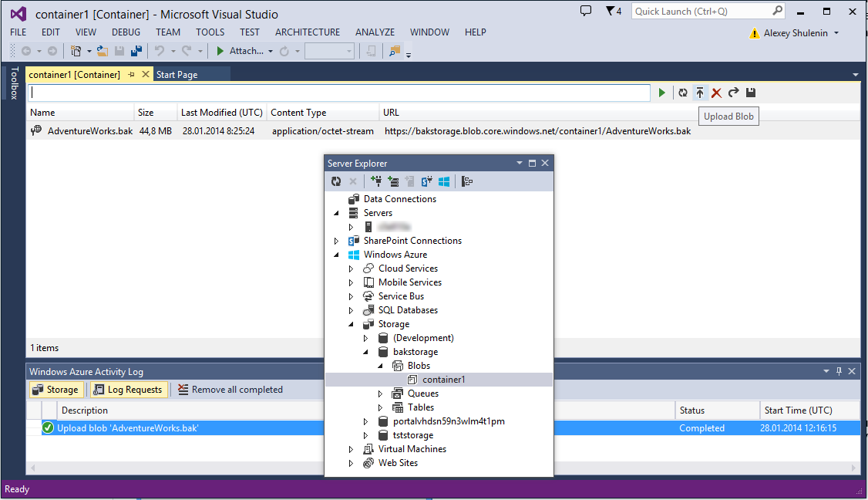
Task: Expand the SharePoint Connections node
Action: coord(336,241)
